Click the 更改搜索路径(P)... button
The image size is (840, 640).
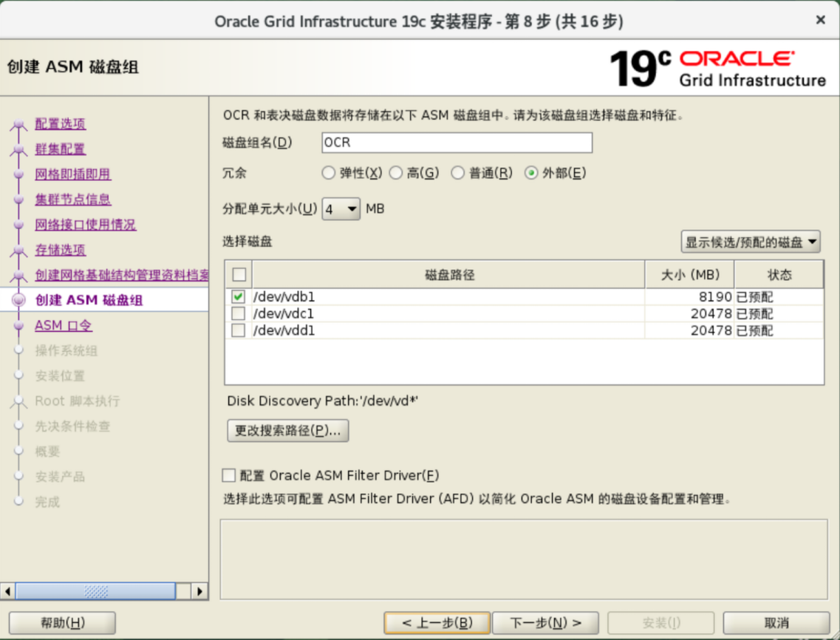click(287, 431)
